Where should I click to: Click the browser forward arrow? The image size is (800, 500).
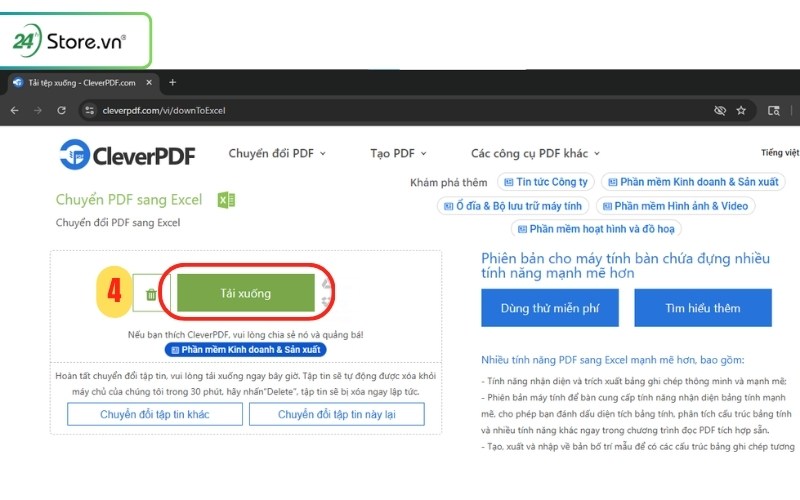click(38, 110)
